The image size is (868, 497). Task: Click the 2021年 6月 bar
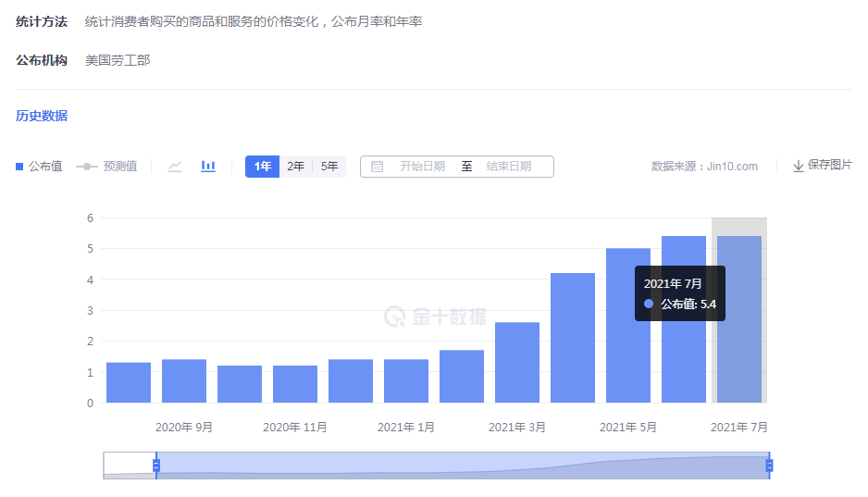tap(684, 319)
